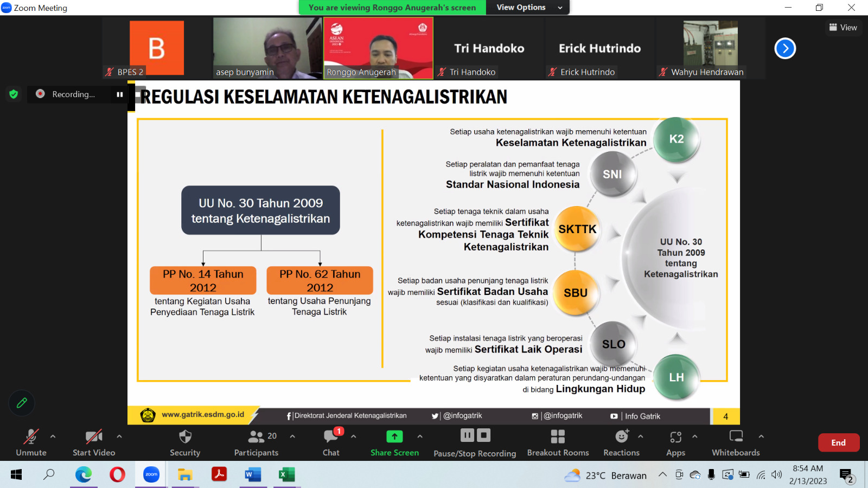Expand the Reactions options arrow
868x488 pixels.
[x=641, y=436]
